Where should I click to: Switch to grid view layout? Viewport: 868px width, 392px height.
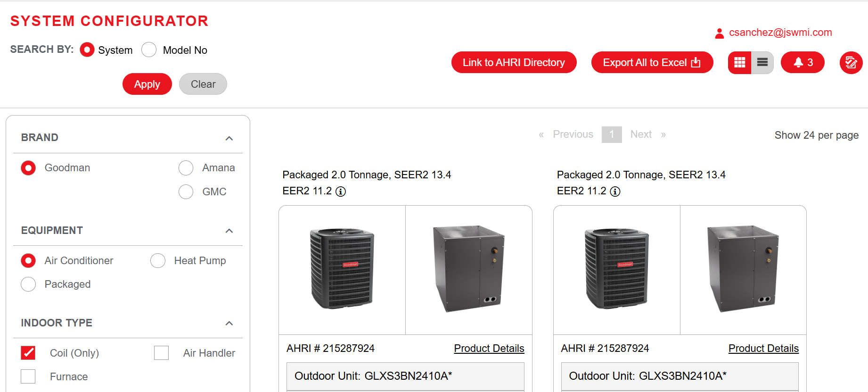click(x=740, y=63)
